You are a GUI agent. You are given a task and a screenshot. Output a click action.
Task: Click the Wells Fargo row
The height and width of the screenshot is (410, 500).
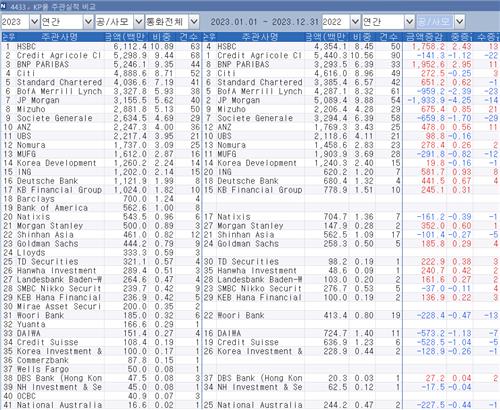pos(101,370)
